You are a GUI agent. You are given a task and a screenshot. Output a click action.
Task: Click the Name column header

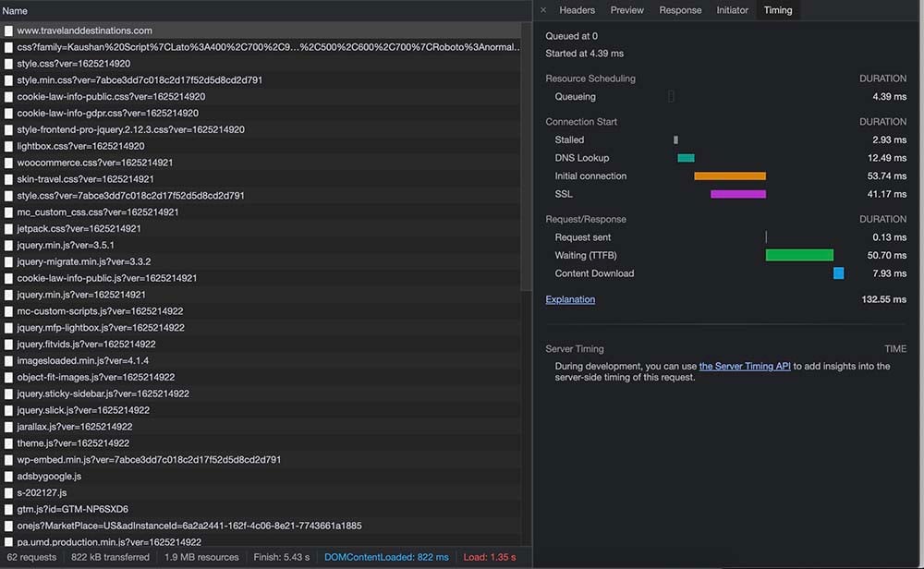tap(15, 10)
